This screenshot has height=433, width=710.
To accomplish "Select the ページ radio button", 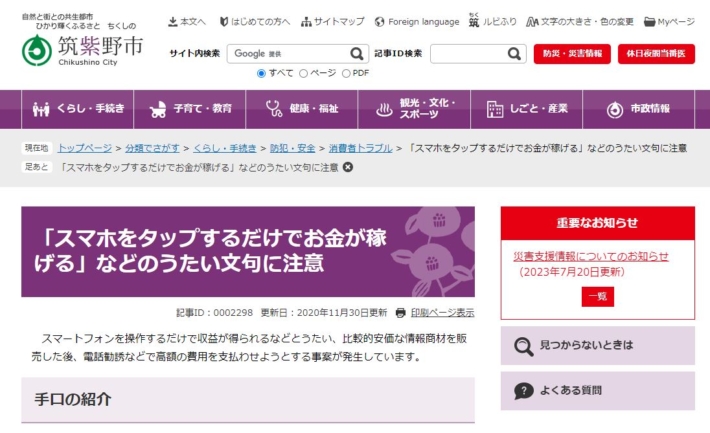I will coord(303,73).
